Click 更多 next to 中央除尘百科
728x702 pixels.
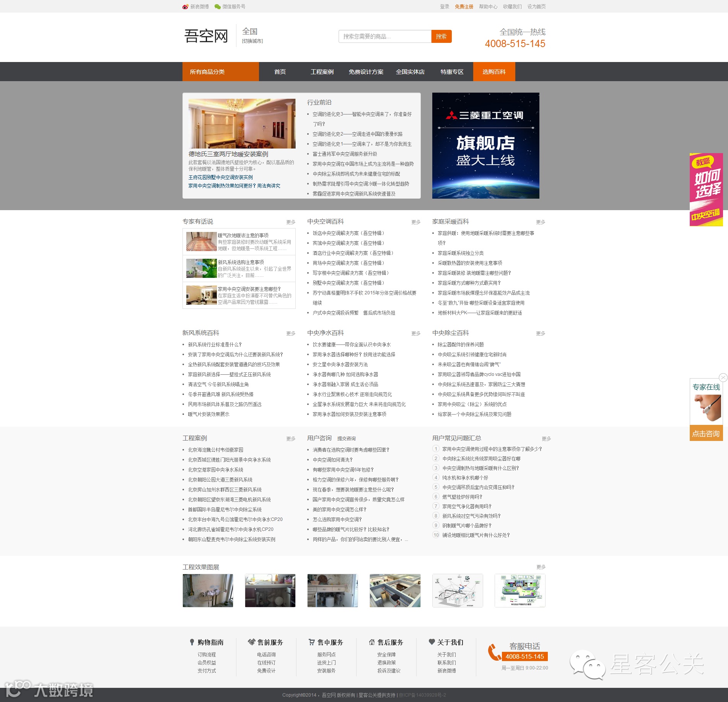[x=541, y=333]
